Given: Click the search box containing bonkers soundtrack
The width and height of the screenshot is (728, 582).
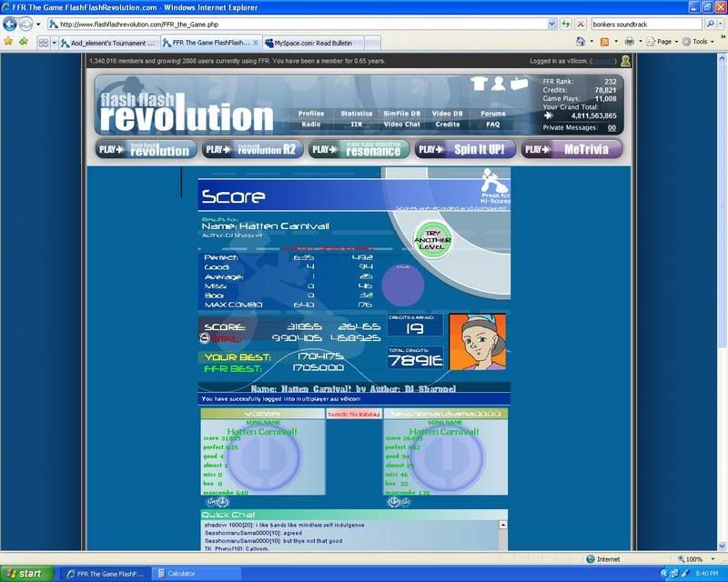Looking at the screenshot, I should (x=646, y=25).
